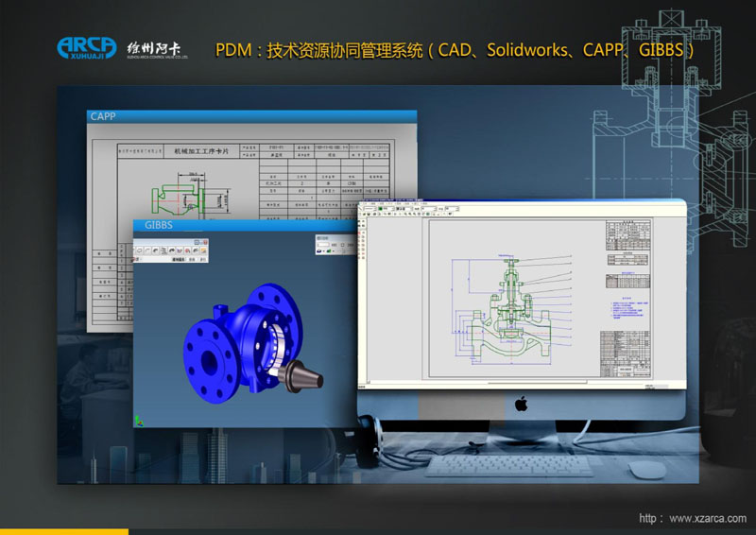
Task: Click the first icon in GIBBS floating toolbar
Action: (x=139, y=251)
